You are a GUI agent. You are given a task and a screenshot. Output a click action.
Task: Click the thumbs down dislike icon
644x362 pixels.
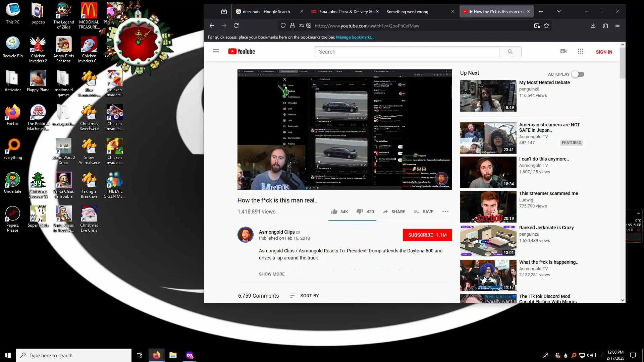point(359,212)
